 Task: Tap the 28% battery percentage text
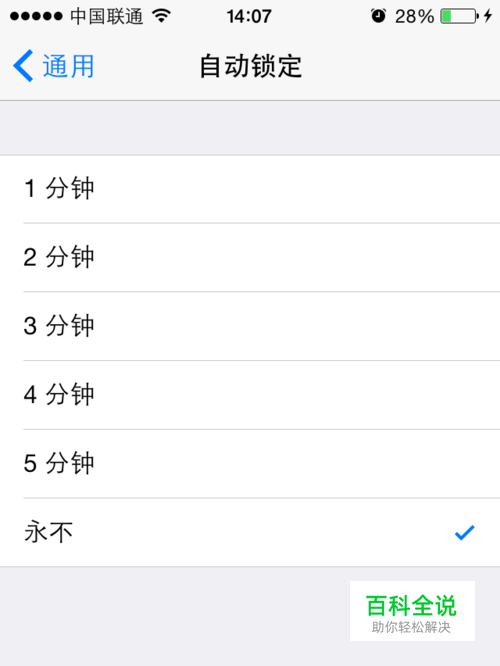pyautogui.click(x=414, y=17)
